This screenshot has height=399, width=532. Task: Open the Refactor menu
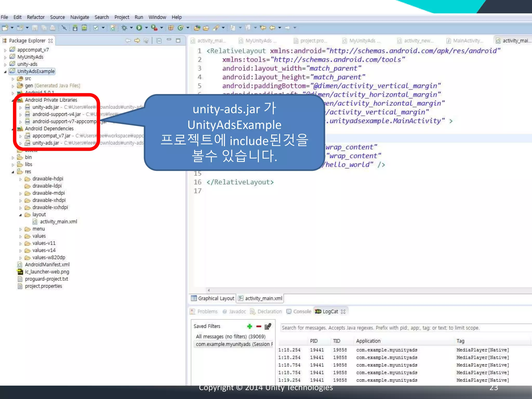(36, 17)
